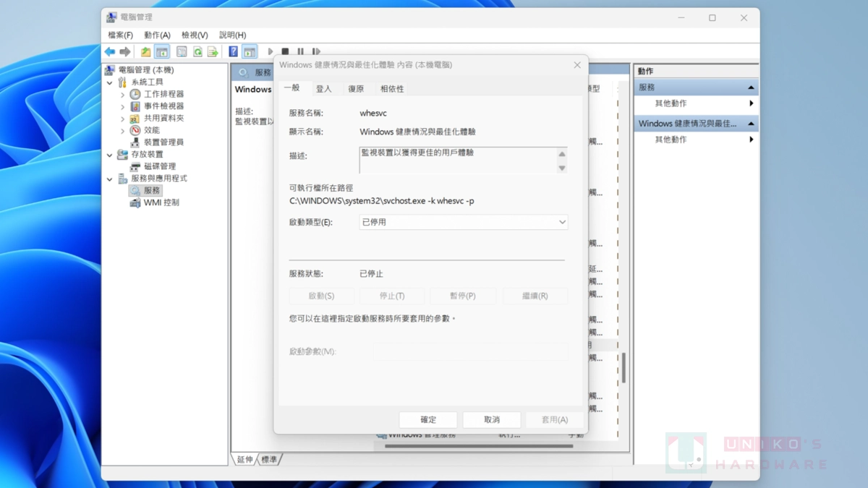Switch to the 相依性 tab
The width and height of the screenshot is (868, 488).
(392, 89)
